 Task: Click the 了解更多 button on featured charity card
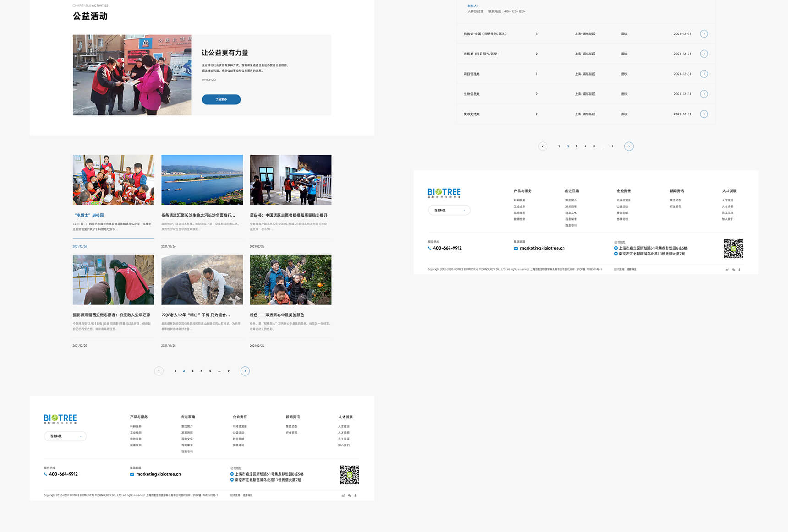point(221,99)
